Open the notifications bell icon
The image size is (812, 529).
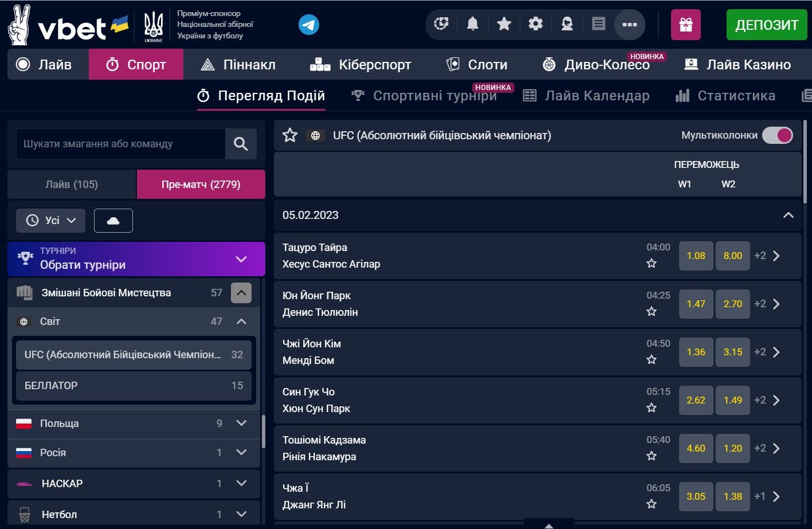point(472,23)
